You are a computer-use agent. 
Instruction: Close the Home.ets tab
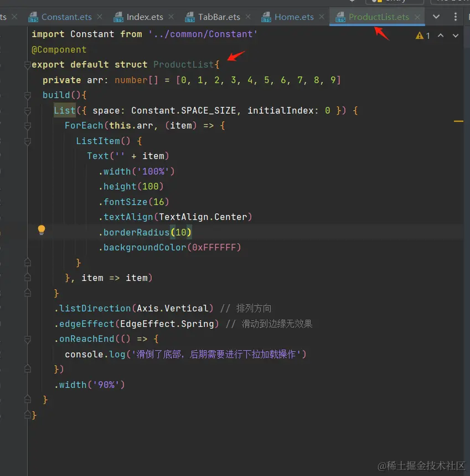pyautogui.click(x=322, y=17)
